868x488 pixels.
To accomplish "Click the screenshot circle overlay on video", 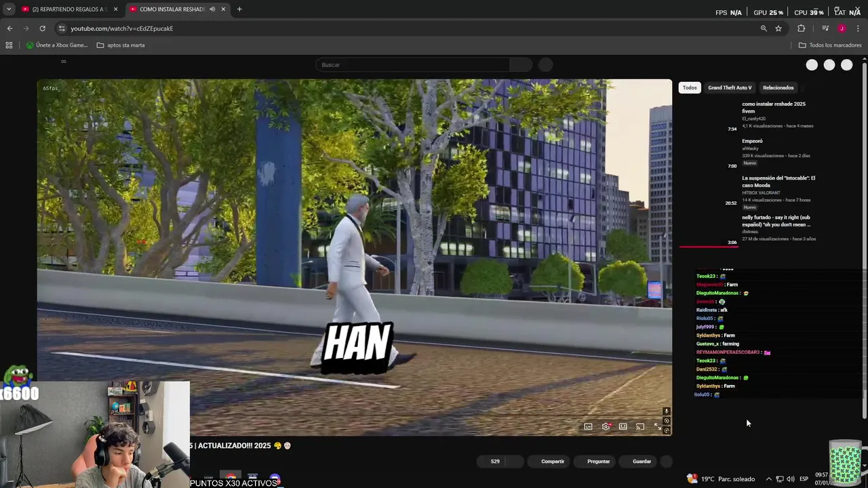I will [x=667, y=421].
